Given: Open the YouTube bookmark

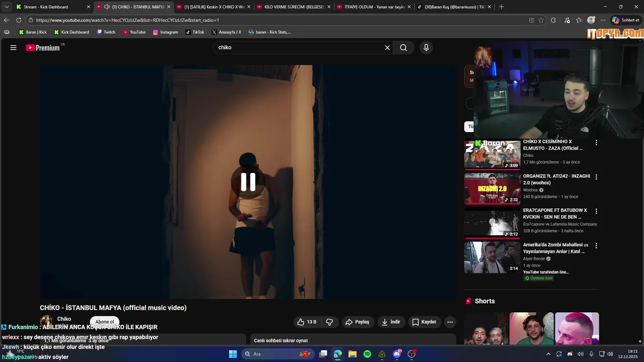Looking at the screenshot, I should [x=134, y=32].
